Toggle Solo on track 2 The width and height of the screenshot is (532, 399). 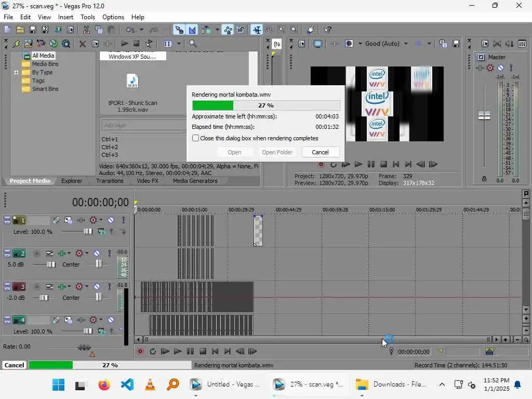(x=109, y=253)
